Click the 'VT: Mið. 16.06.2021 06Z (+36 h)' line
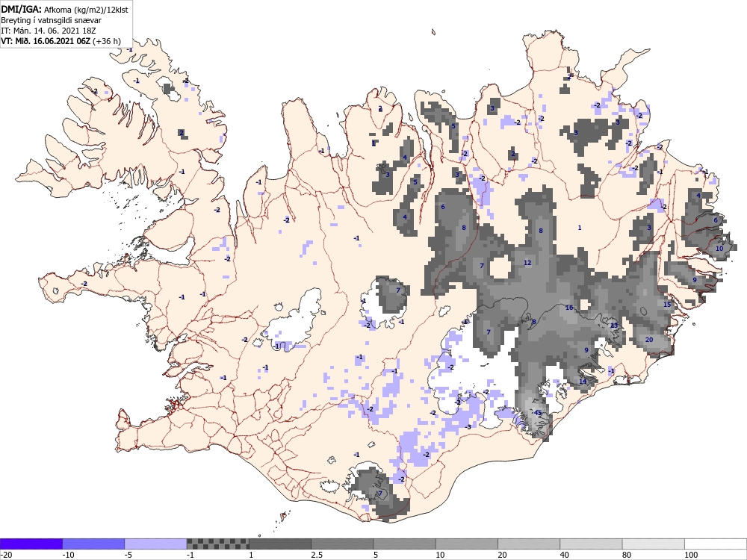 (x=61, y=41)
